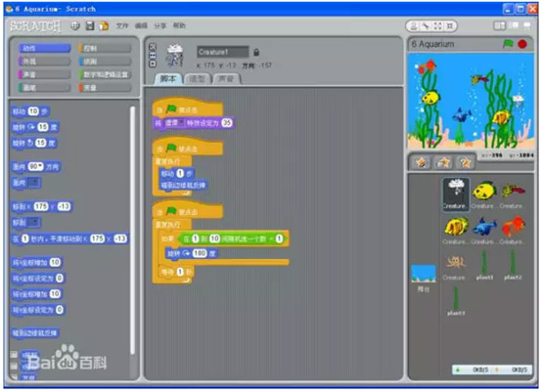Image resolution: width=542 pixels, height=392 pixels.
Task: Open the File menu
Action: point(122,25)
